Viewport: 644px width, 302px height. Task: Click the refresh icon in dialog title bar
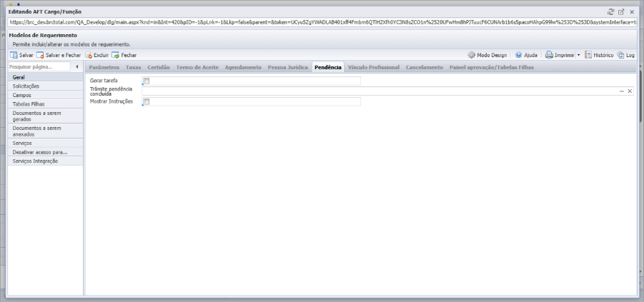[610, 12]
